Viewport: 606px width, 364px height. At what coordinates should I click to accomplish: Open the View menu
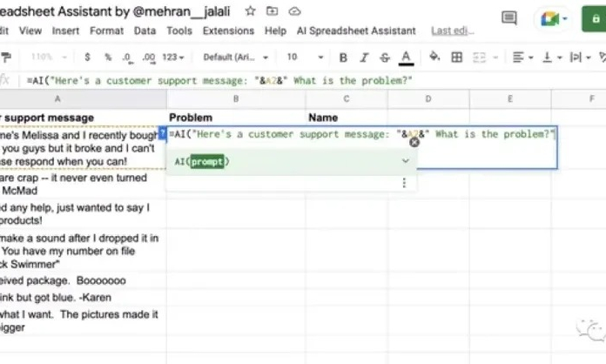point(30,30)
